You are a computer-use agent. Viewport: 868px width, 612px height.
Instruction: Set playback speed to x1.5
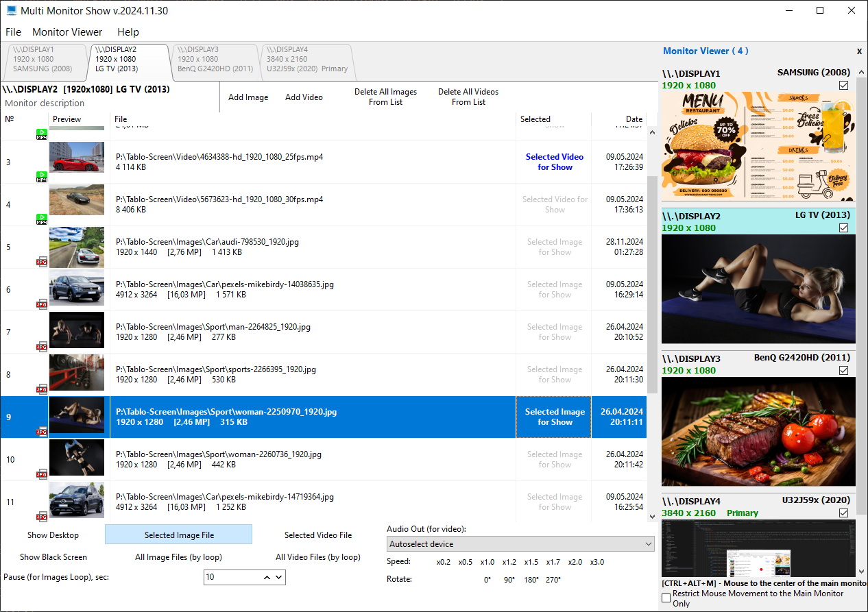tap(531, 562)
